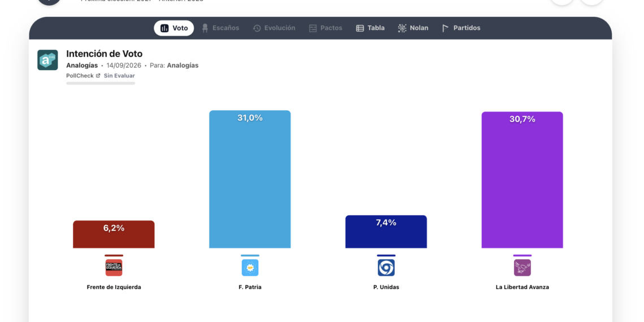644x322 pixels.
Task: Select the 7,4% P. Unidas bar
Action: point(386,232)
